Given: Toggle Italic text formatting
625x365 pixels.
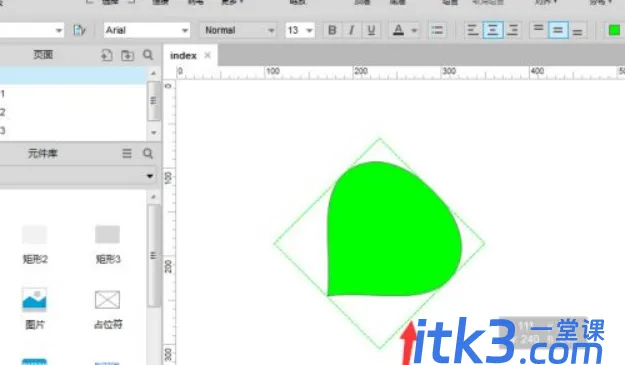Looking at the screenshot, I should (x=351, y=30).
